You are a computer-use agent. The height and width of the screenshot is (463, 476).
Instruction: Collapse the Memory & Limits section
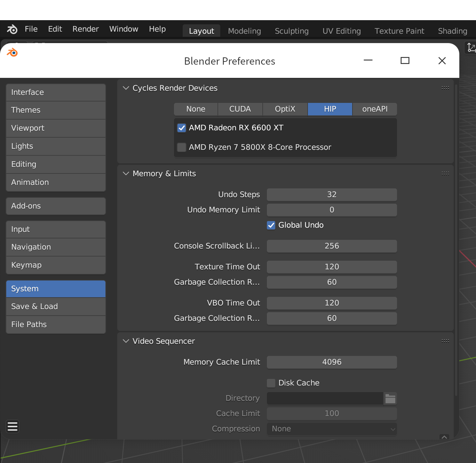(126, 174)
